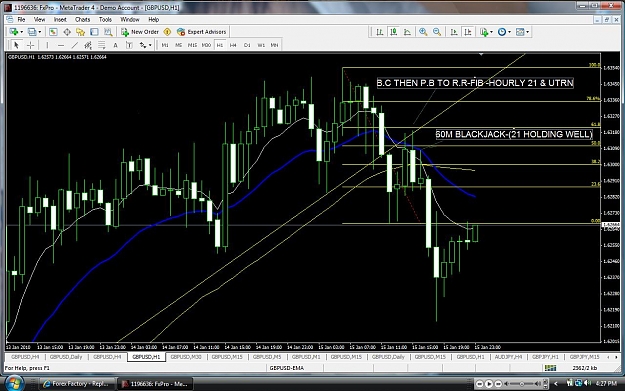Switch to the AUDJPY,H4 chart tab
Screen dimensions: 625x391
[x=508, y=357]
